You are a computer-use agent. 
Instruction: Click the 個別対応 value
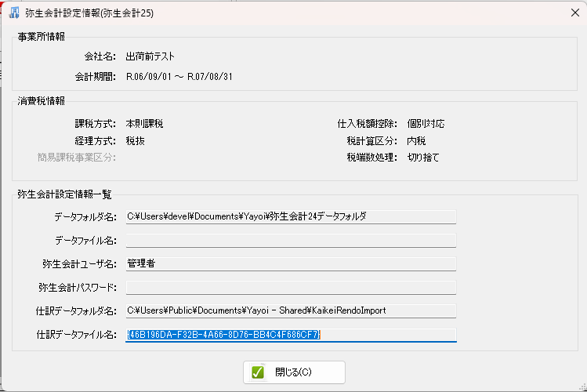pos(426,124)
